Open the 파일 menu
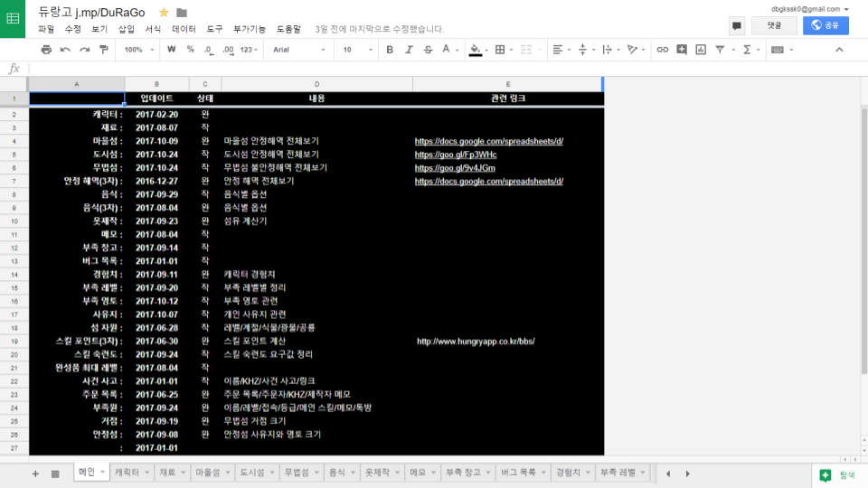 (x=46, y=29)
